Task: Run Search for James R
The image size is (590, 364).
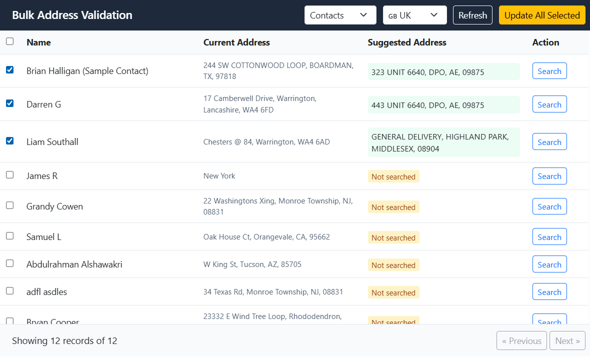Action: [549, 176]
